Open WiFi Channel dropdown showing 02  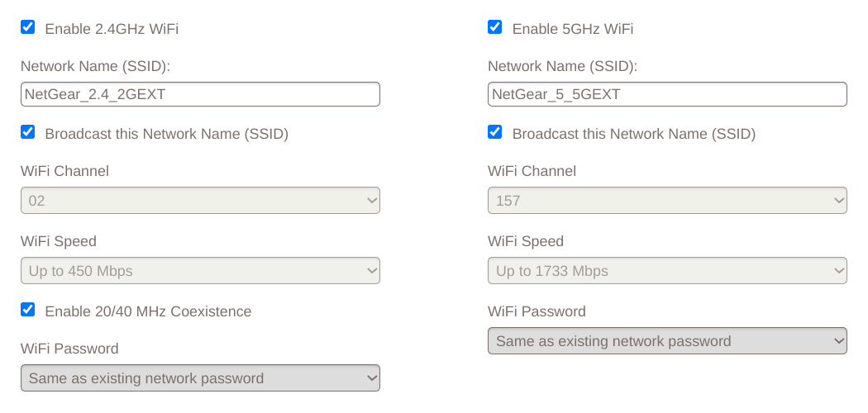pos(200,200)
